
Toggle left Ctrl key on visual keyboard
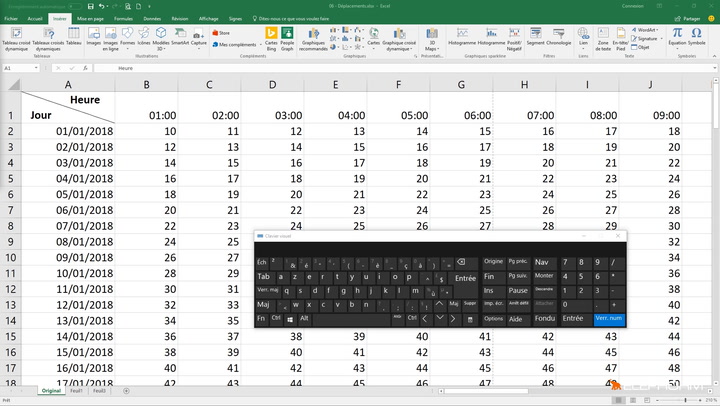click(x=276, y=319)
